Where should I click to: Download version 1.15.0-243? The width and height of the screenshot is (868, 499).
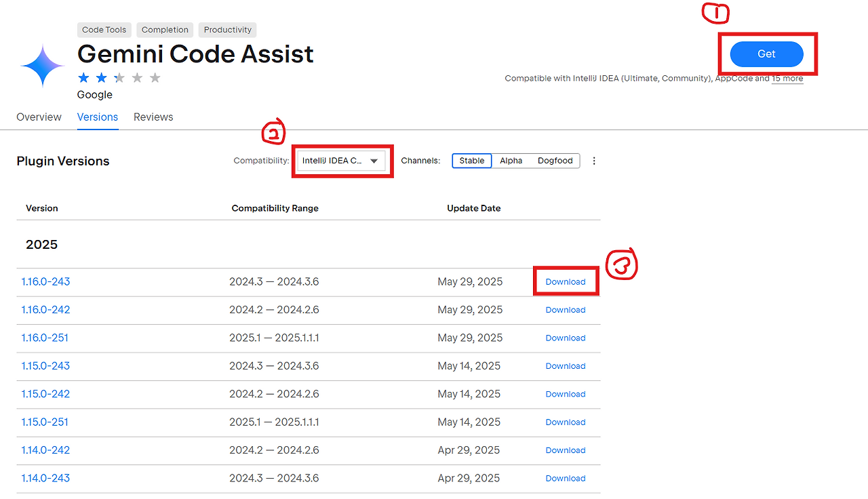coord(566,366)
